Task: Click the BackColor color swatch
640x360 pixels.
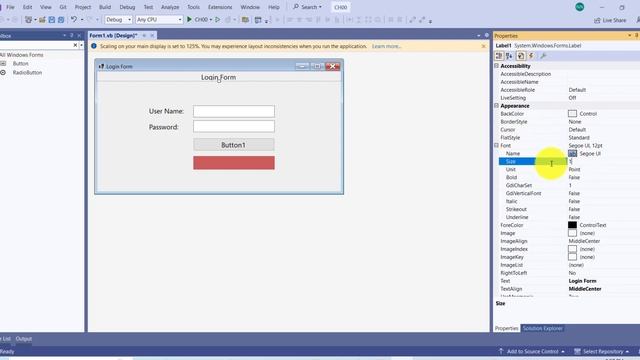Action: pyautogui.click(x=572, y=113)
